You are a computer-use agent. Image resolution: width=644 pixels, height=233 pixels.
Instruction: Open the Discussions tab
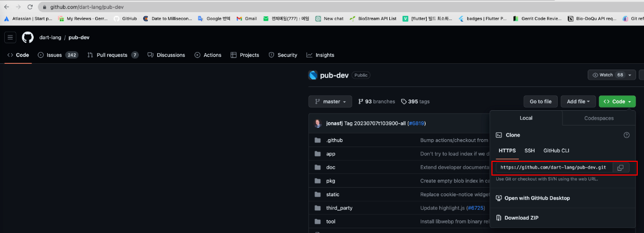[166, 55]
